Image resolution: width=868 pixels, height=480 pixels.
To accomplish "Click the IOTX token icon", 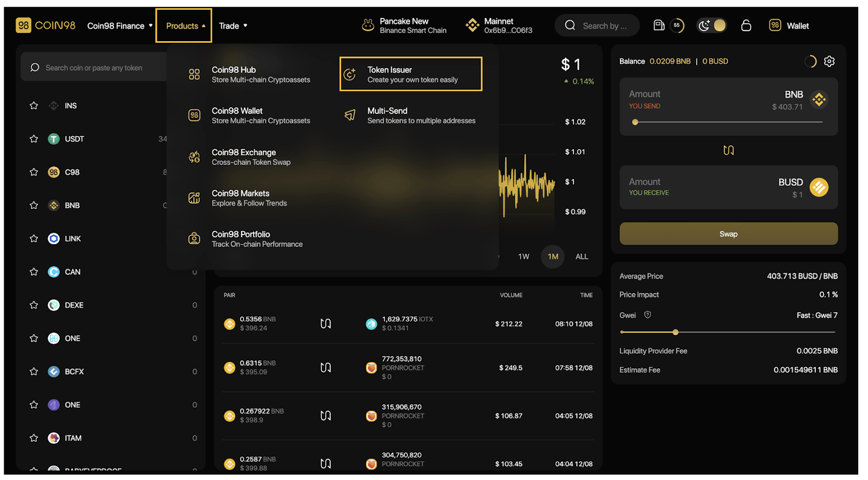I will pos(372,324).
